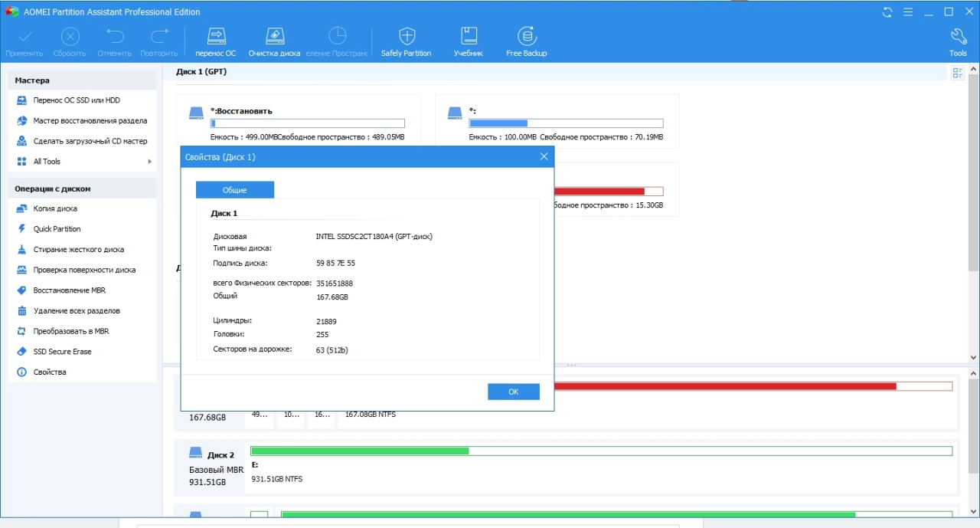Open Safely Partition shield icon

[407, 36]
